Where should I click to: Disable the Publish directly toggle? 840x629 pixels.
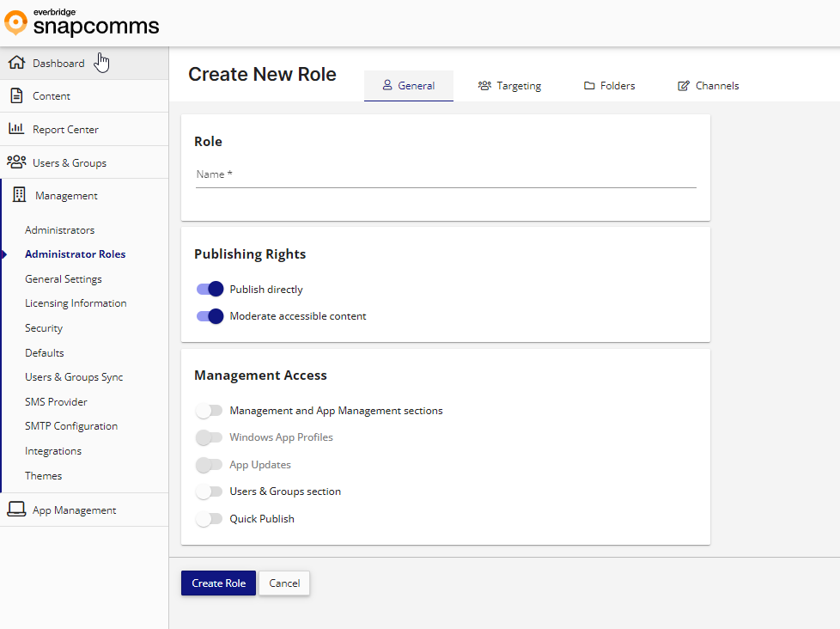(210, 290)
